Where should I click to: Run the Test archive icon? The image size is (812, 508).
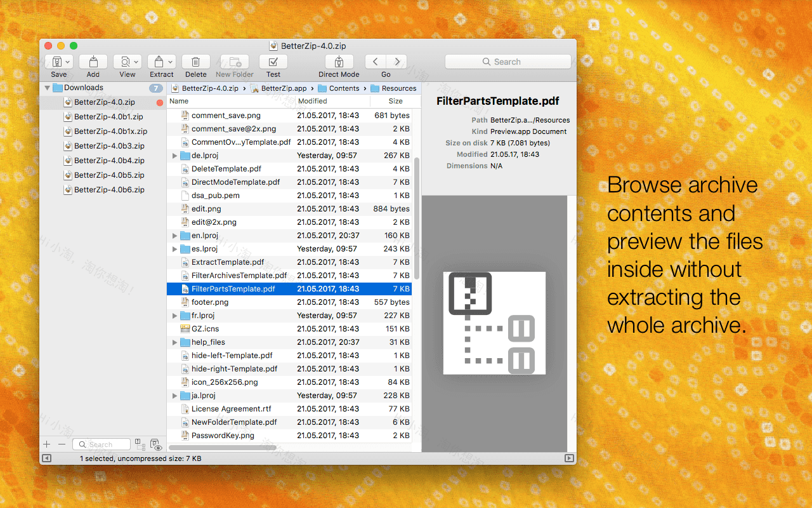273,62
